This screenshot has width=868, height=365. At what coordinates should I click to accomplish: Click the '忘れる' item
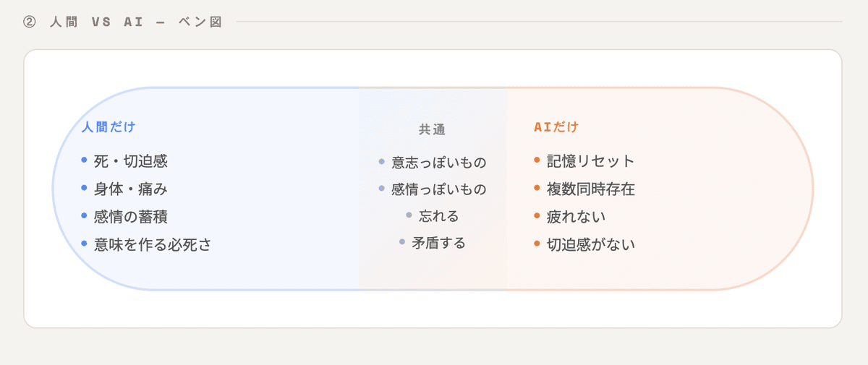click(x=438, y=216)
